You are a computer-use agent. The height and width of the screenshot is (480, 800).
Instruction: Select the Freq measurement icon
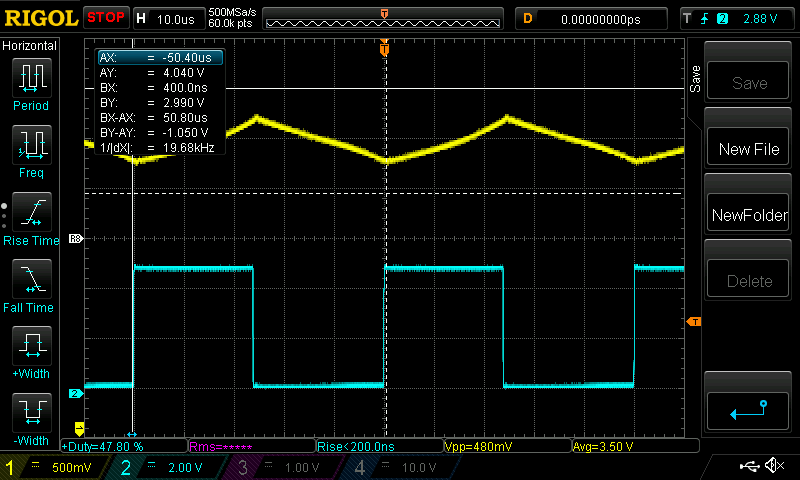coord(31,151)
